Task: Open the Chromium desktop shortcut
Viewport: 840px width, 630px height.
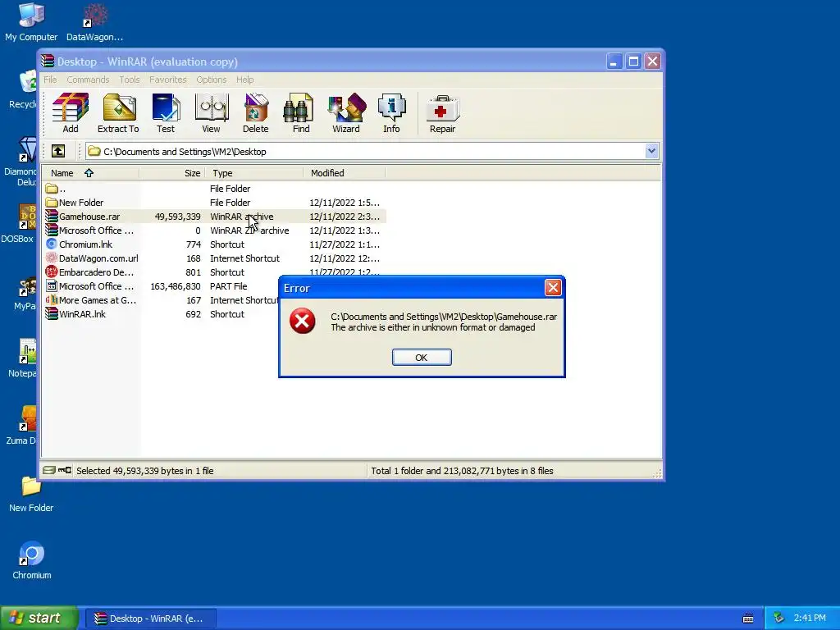Action: point(32,560)
